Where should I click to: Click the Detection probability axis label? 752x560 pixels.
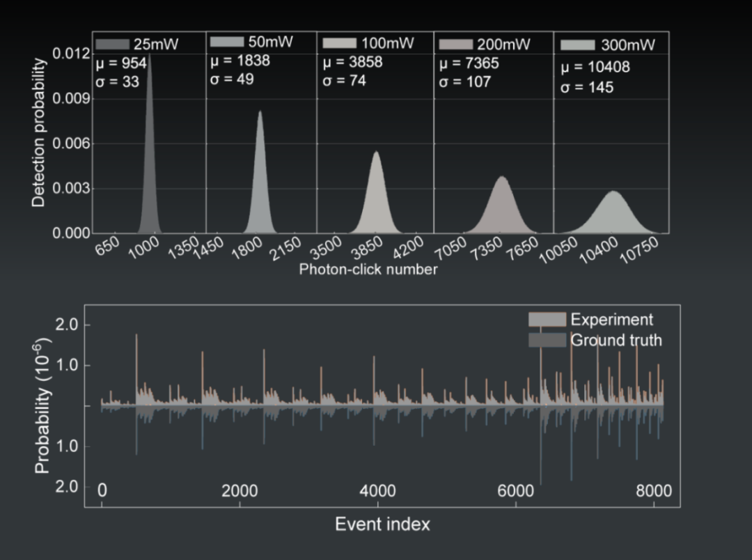pos(38,133)
